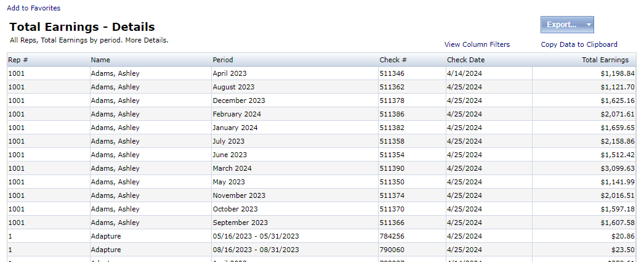The width and height of the screenshot is (644, 262).
Task: Open the Export dropdown arrow
Action: [589, 25]
